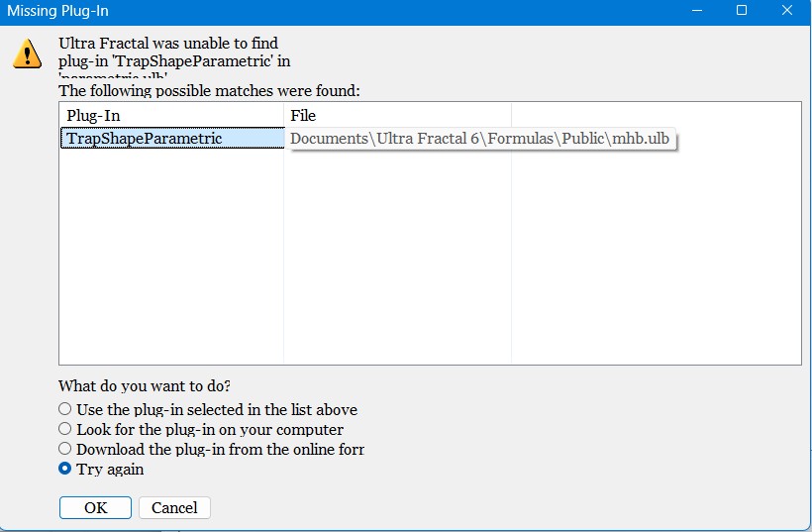Minimize the Missing Plug-In dialog
This screenshot has height=532, width=812.
697,10
